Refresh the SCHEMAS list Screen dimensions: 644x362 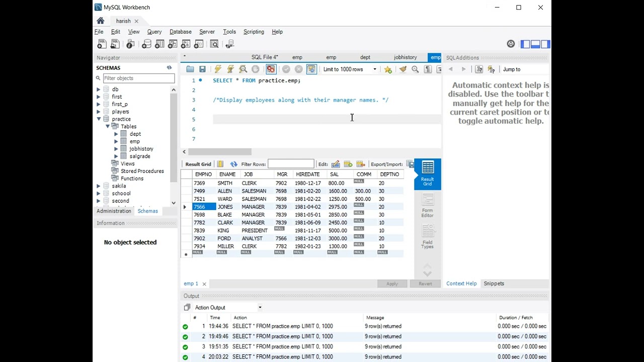(x=169, y=67)
